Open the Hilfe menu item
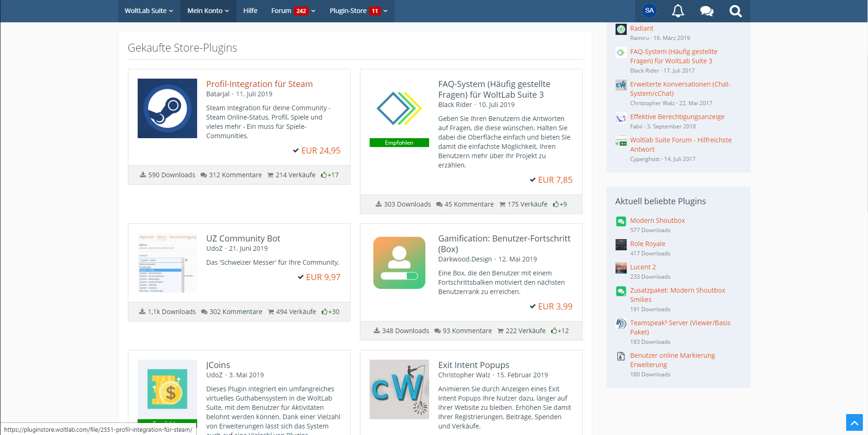 coord(250,11)
